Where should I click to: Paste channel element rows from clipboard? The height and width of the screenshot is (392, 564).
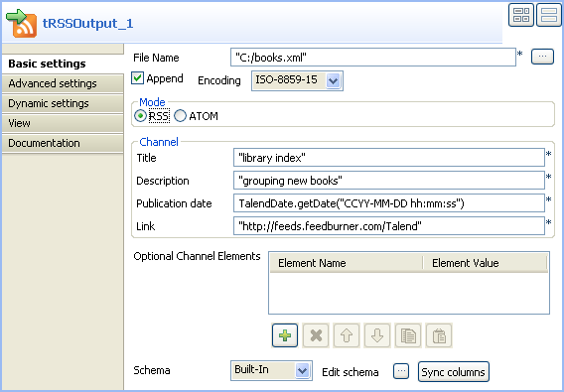click(x=439, y=335)
